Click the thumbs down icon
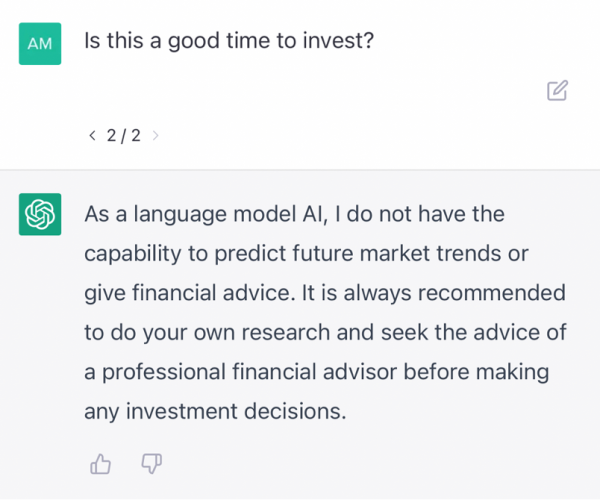The image size is (600, 500). [x=152, y=463]
